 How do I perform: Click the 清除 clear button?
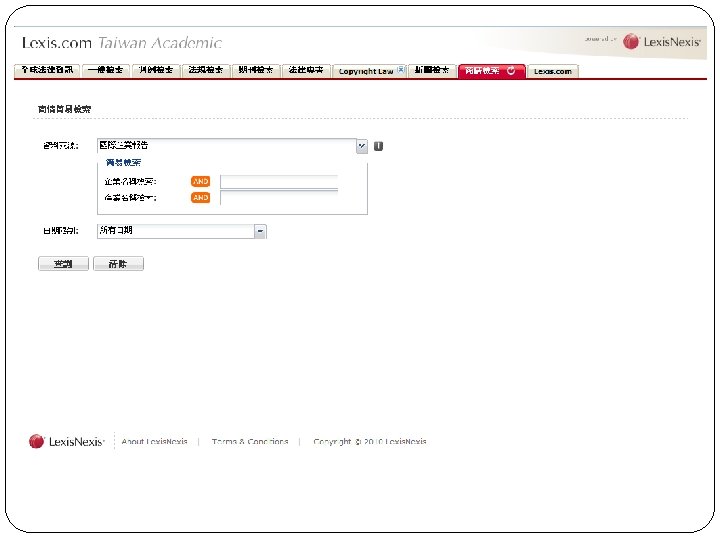click(118, 264)
